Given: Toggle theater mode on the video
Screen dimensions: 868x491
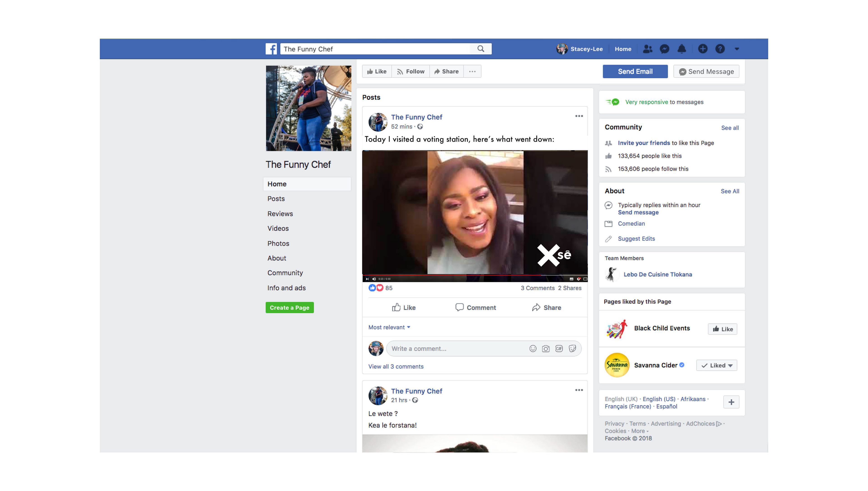Looking at the screenshot, I should tap(585, 279).
